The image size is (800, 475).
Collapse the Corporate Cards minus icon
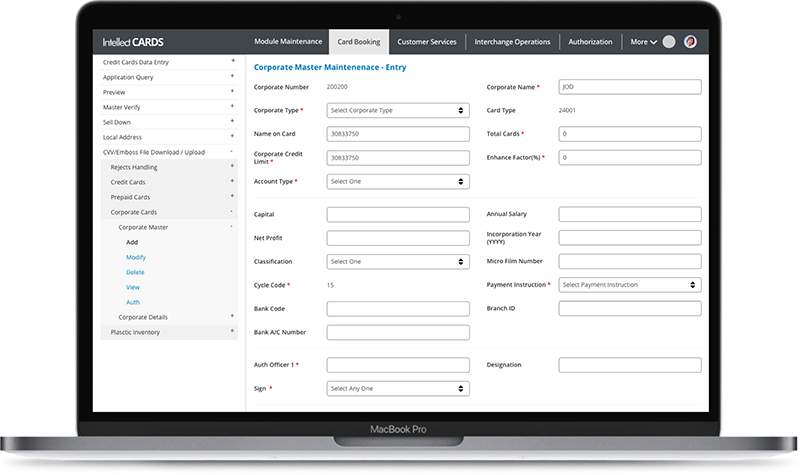click(x=232, y=211)
